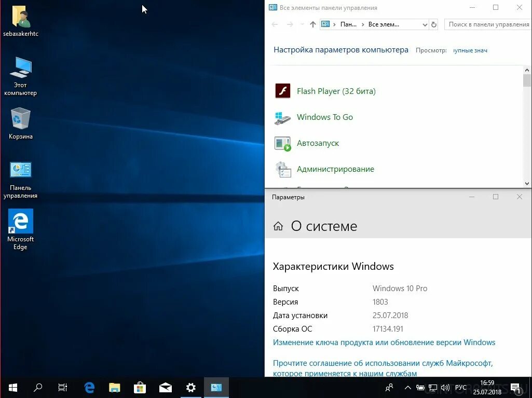Change the Просмотр view mode dropdown
532x398 pixels.
(470, 50)
